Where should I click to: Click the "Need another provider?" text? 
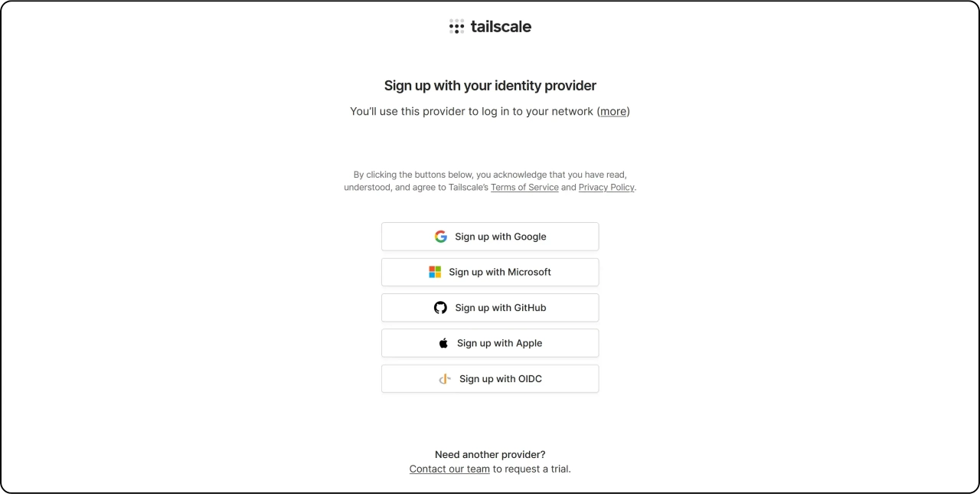click(490, 455)
